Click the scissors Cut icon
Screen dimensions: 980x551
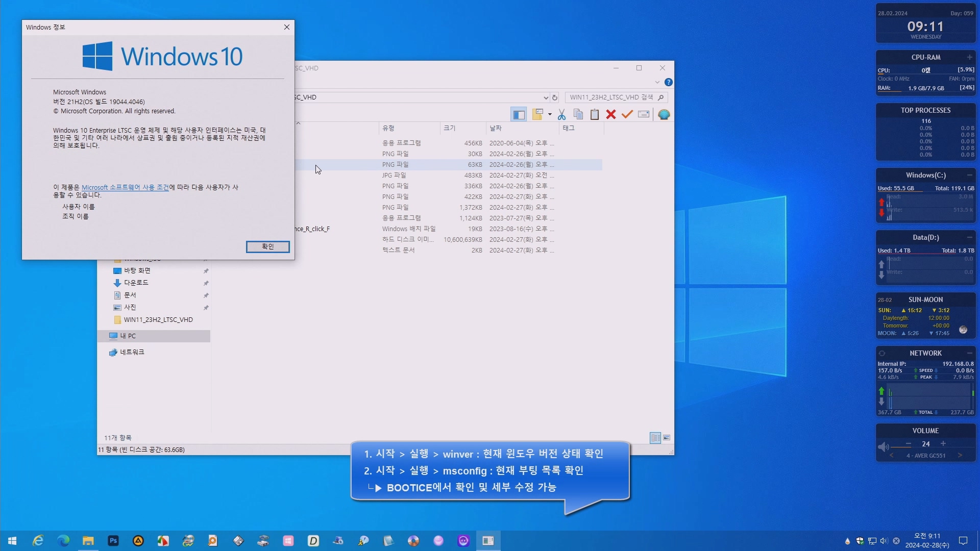(x=561, y=114)
